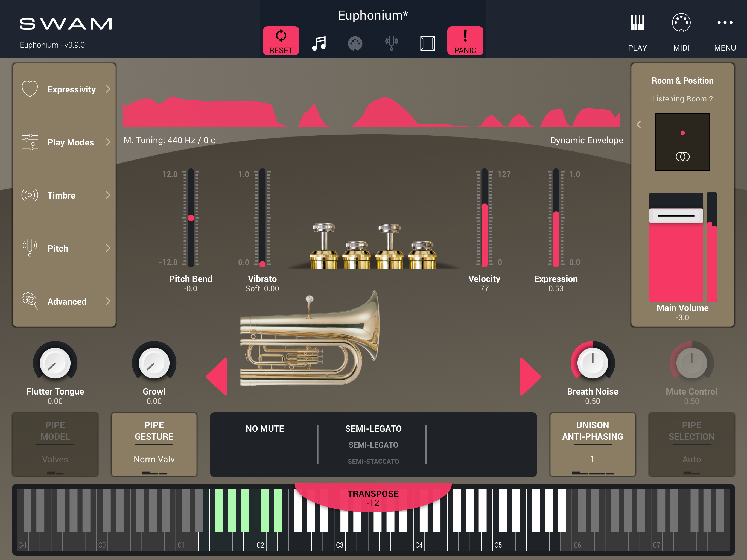Click the SWAM logo
Viewport: 747px width, 560px height.
click(66, 24)
